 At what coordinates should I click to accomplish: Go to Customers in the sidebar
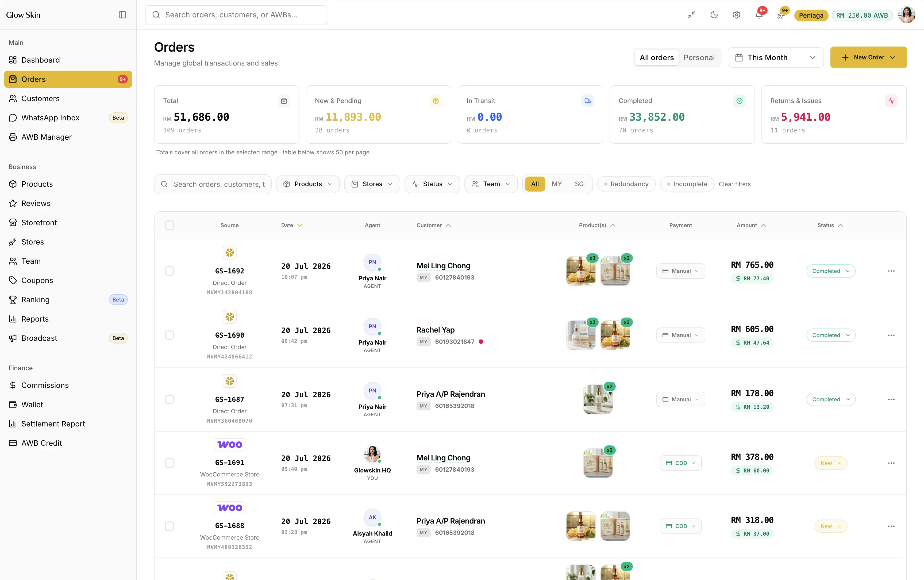pos(68,99)
